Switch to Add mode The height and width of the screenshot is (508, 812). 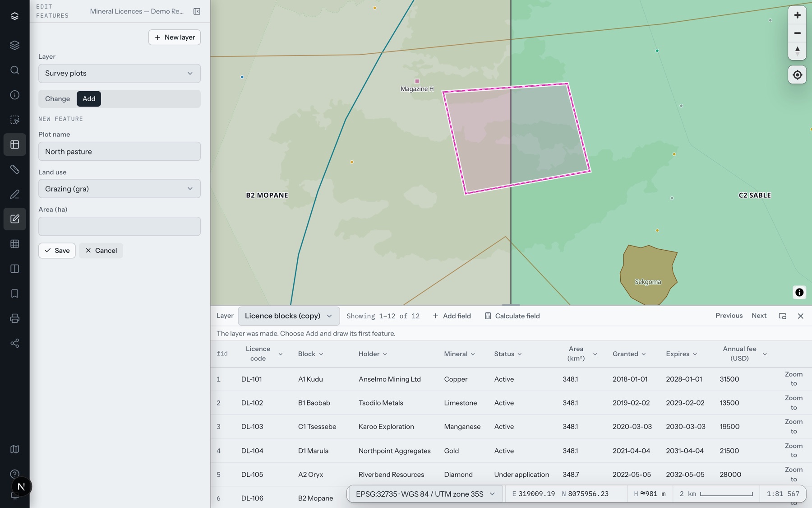click(x=89, y=99)
